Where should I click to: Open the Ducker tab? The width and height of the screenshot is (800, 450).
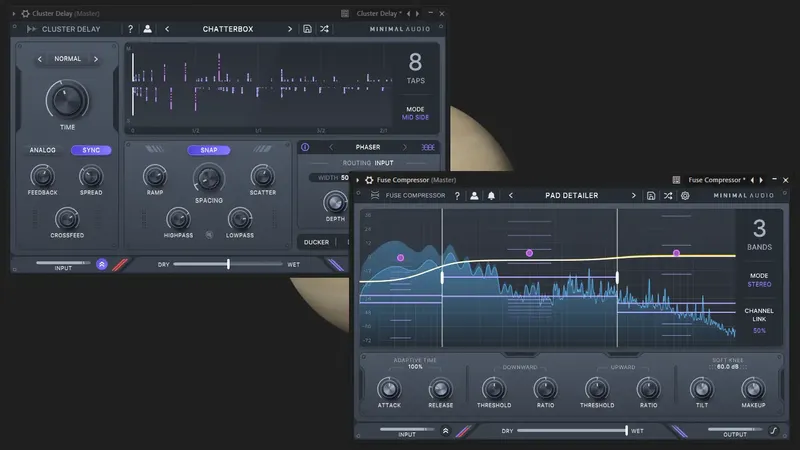click(x=316, y=242)
